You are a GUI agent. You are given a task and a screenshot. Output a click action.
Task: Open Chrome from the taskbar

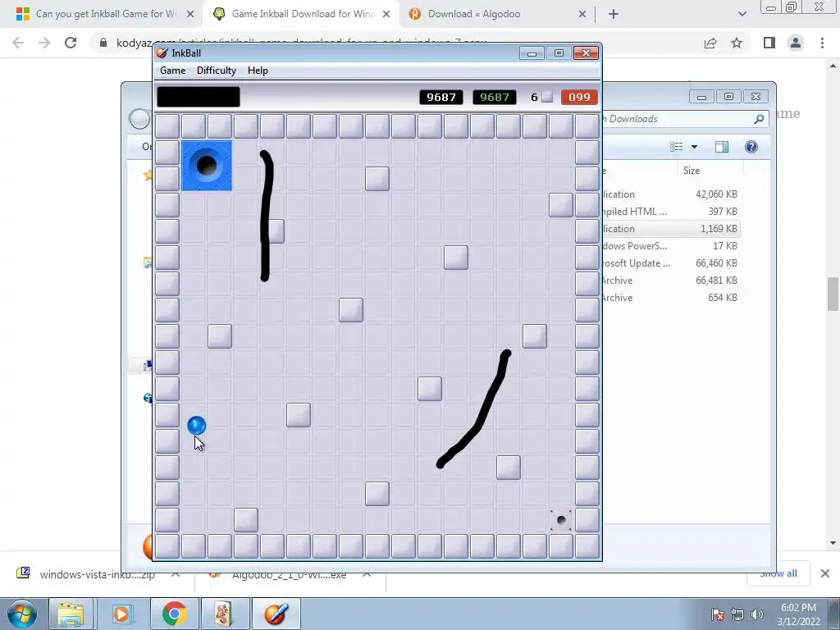pyautogui.click(x=174, y=614)
